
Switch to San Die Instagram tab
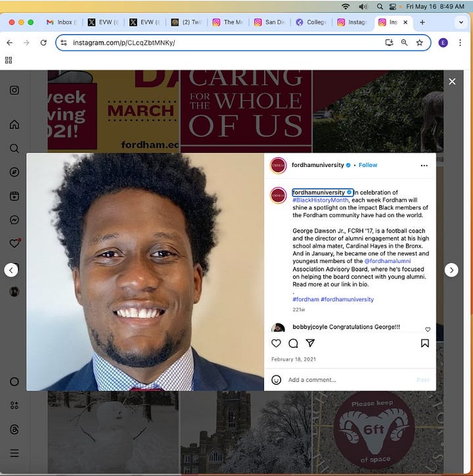pos(270,22)
